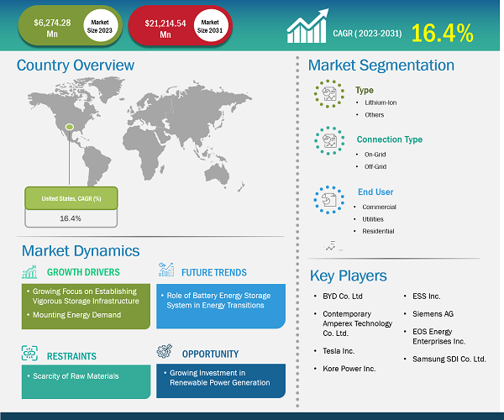The width and height of the screenshot is (504, 420).
Task: Click the 16.4% value box under United States
Action: point(71,218)
